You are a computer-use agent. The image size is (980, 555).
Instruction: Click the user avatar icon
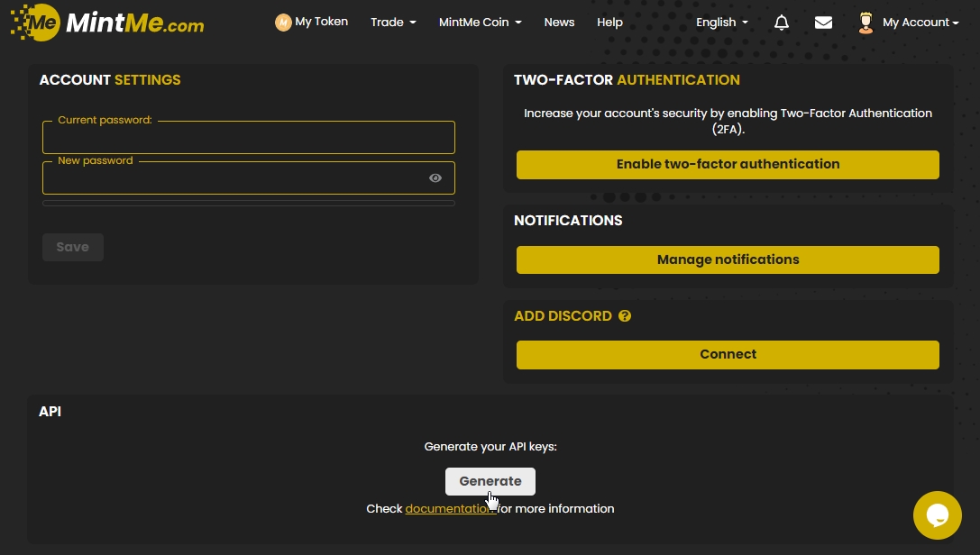tap(866, 23)
